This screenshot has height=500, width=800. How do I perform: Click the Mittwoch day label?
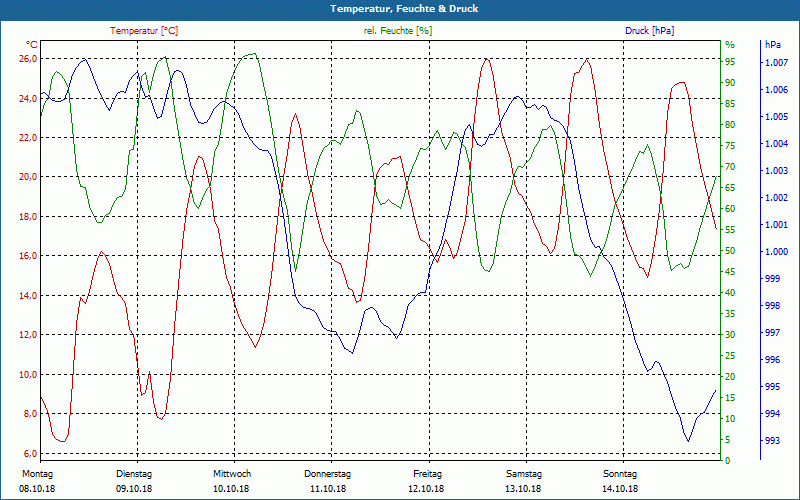coord(232,474)
